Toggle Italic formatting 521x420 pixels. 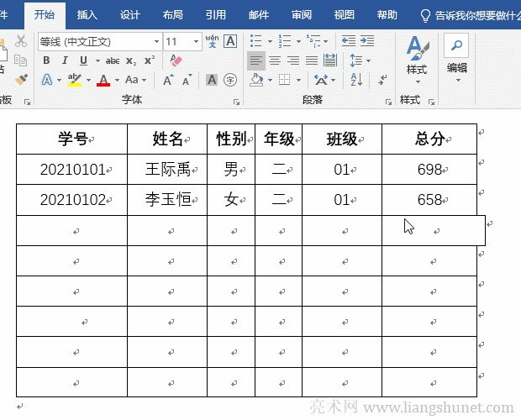[x=65, y=60]
